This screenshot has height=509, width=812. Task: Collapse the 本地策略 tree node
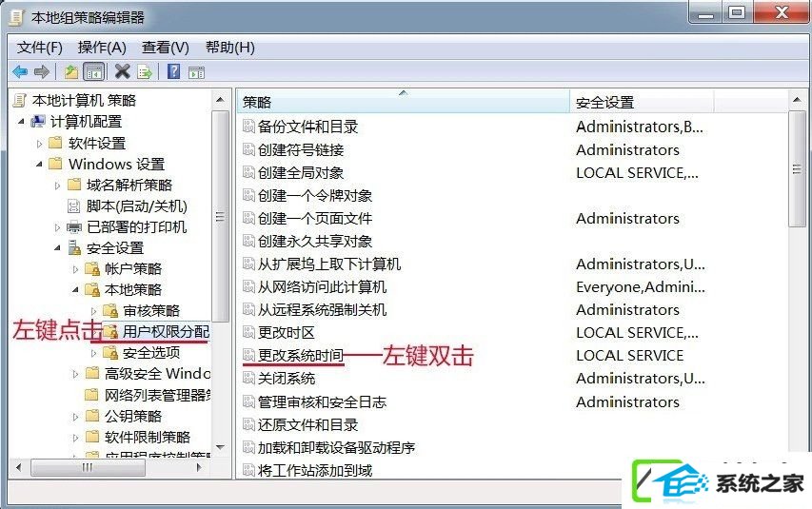pos(75,290)
